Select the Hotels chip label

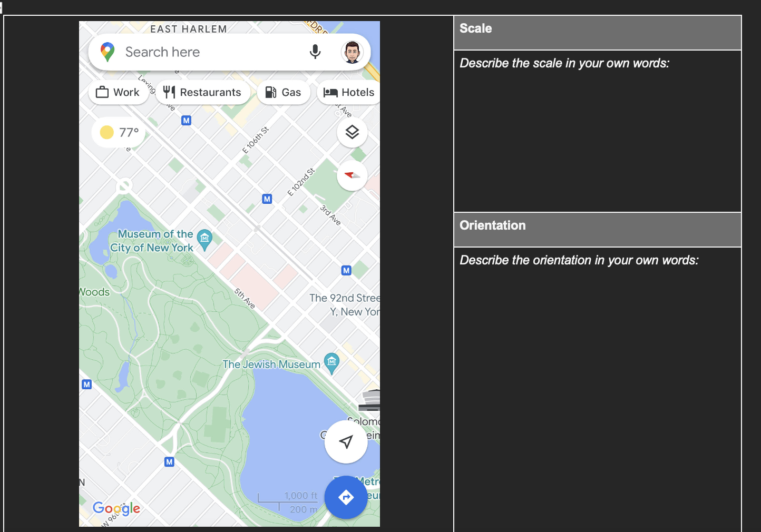[x=358, y=92]
